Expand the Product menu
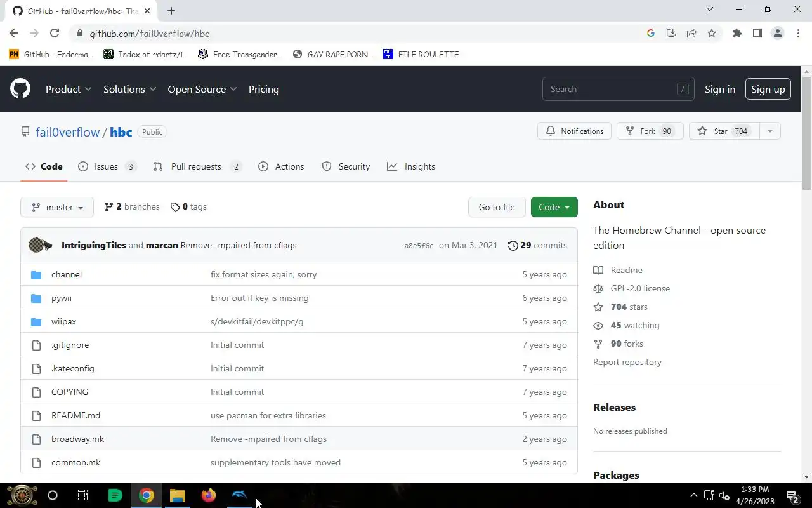Image resolution: width=812 pixels, height=508 pixels. 69,89
